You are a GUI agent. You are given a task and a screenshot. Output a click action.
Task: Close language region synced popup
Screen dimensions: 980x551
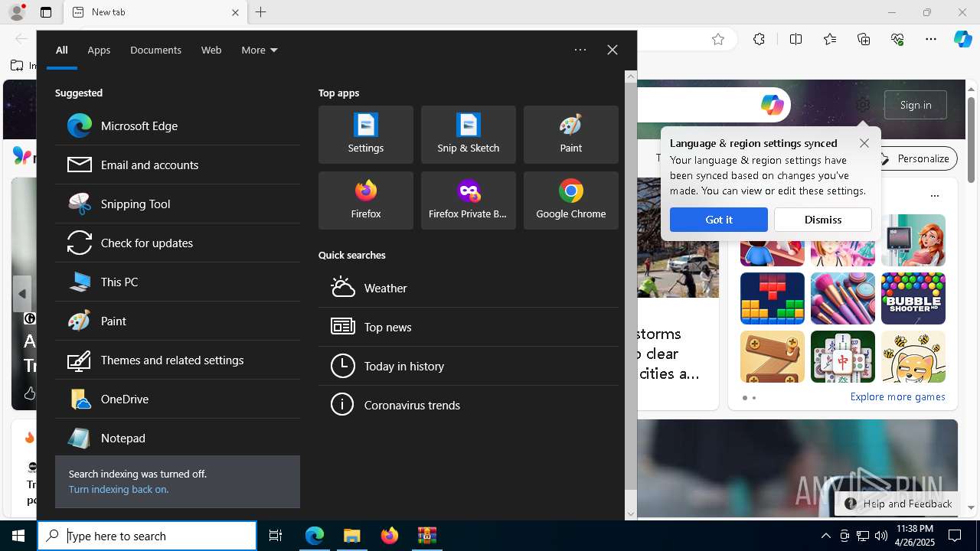tap(864, 143)
